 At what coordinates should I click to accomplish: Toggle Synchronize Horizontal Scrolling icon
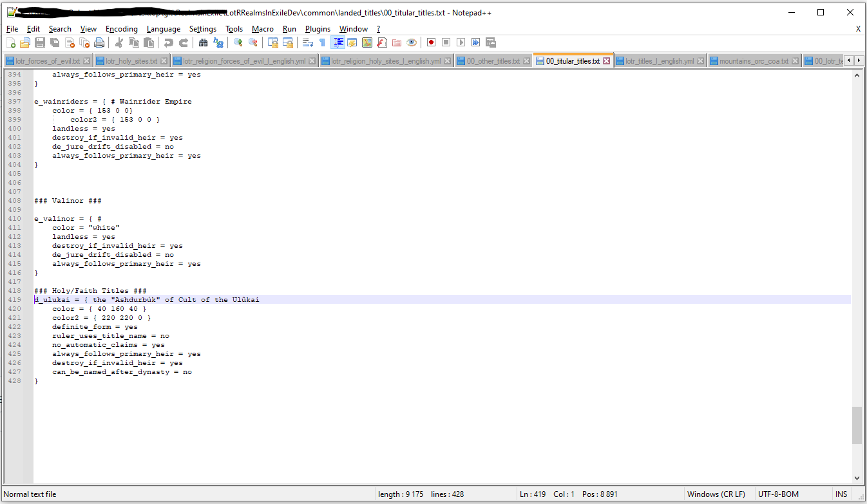tap(288, 42)
